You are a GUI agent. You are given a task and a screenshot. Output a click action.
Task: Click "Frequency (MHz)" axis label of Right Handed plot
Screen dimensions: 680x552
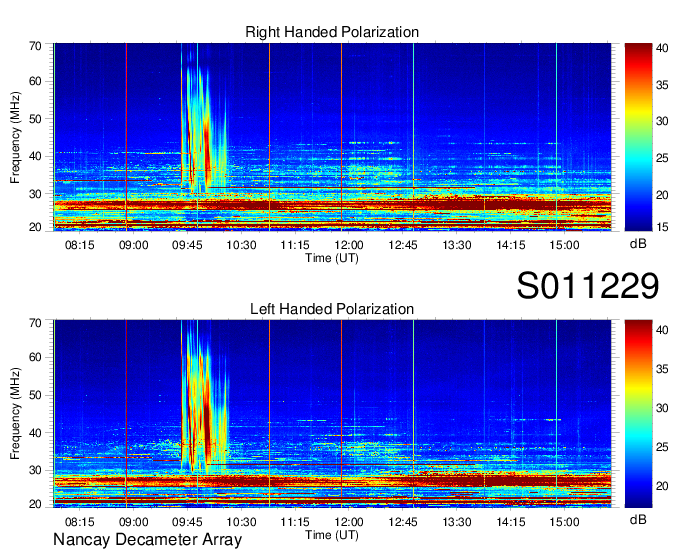15,137
